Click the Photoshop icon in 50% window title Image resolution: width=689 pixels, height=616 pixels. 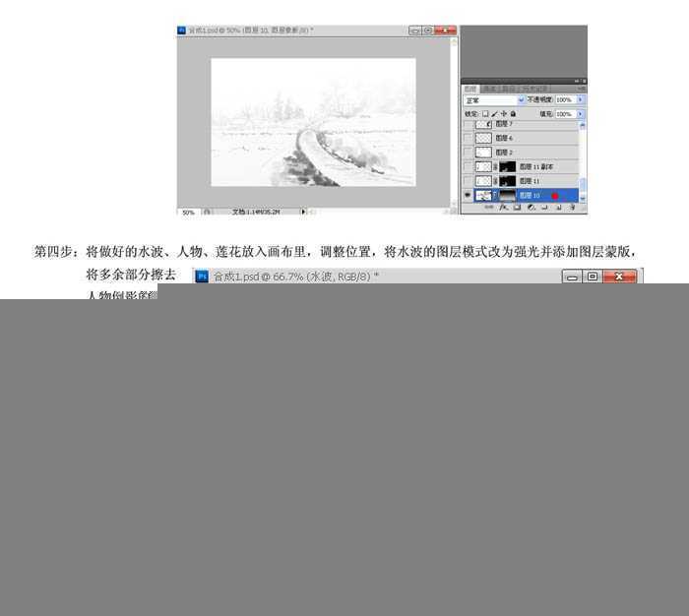point(181,31)
